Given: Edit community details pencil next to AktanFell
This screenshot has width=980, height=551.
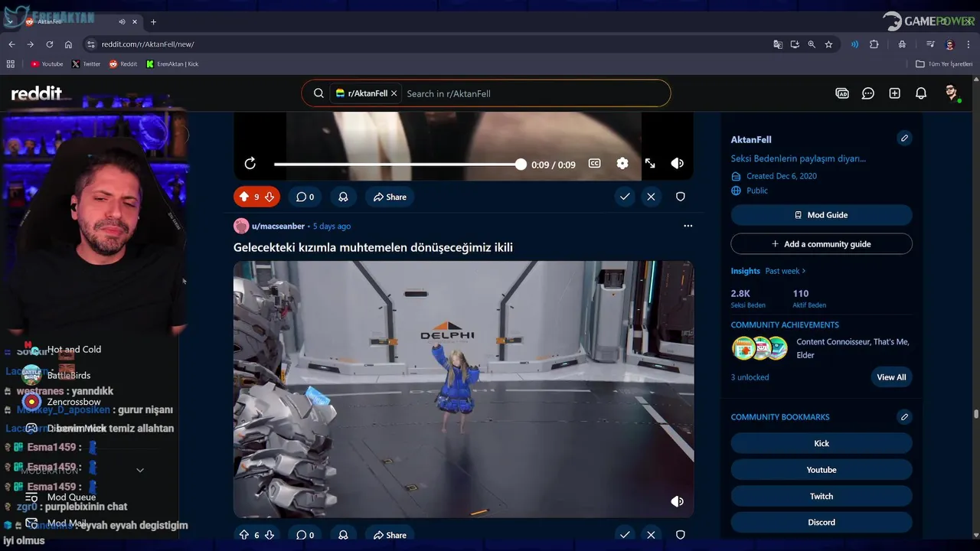Looking at the screenshot, I should [904, 139].
